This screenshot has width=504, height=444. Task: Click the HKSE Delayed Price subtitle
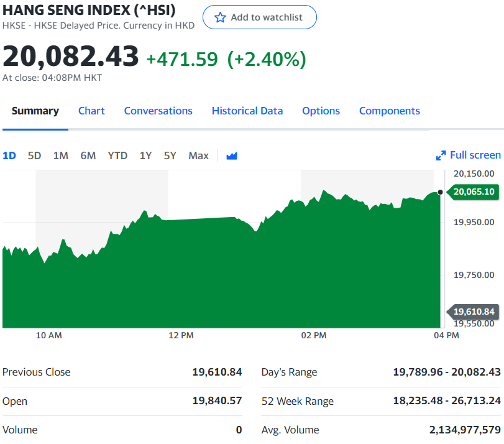click(98, 25)
